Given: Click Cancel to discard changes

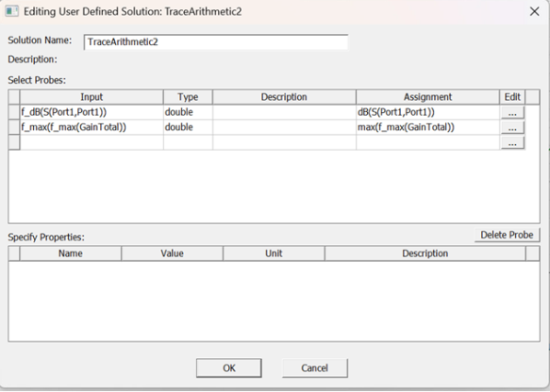Looking at the screenshot, I should 315,367.
